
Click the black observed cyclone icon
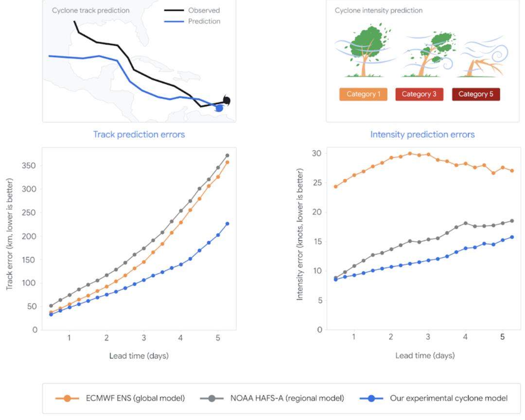227,100
